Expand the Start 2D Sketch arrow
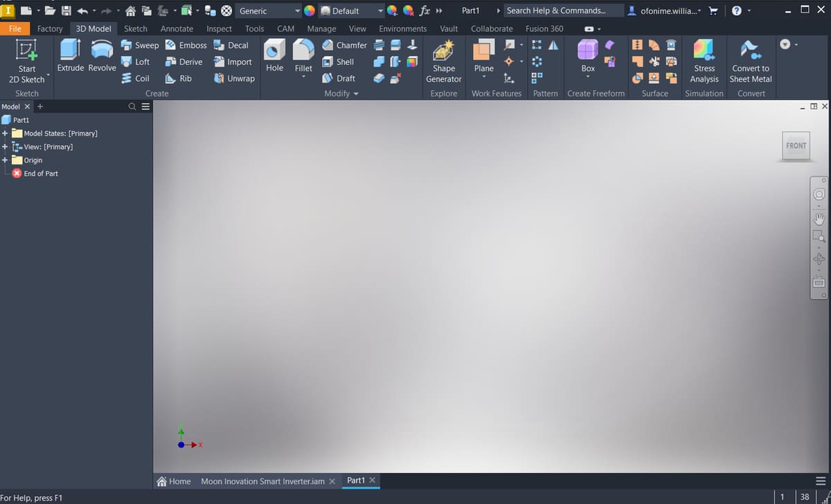Viewport: 831px width, 504px height. (x=48, y=73)
